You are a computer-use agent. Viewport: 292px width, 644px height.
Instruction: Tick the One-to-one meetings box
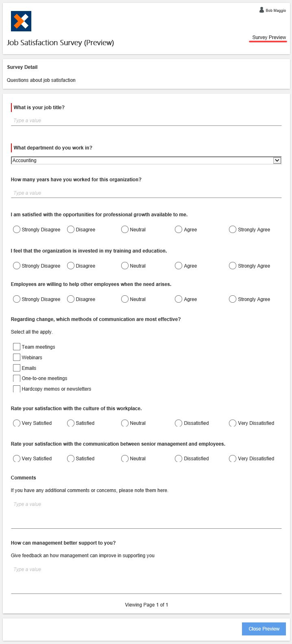coord(16,378)
